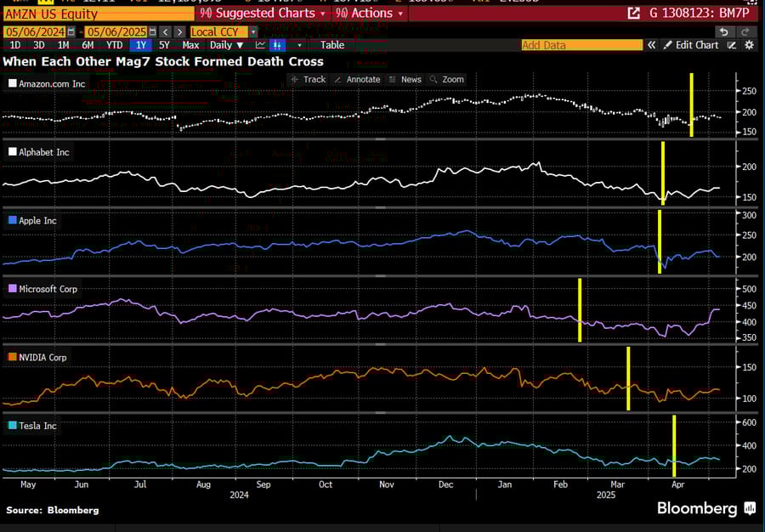Open chart settings gear icon
765x532 pixels.
(749, 45)
